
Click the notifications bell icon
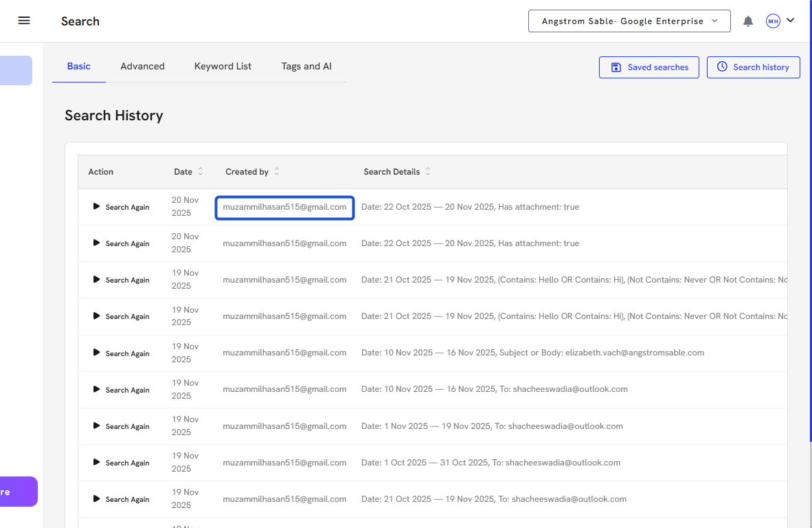pos(748,21)
